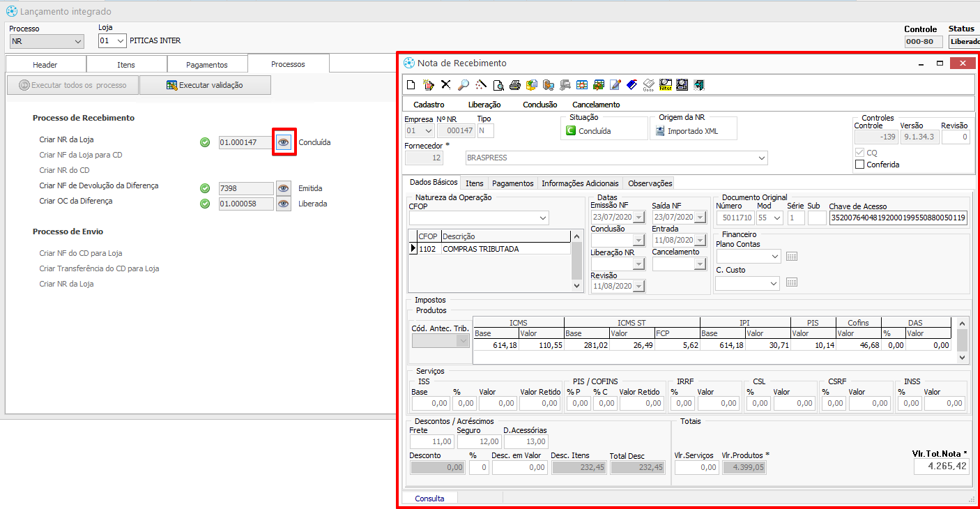The image size is (980, 509).
Task: Click the print preview page icon
Action: click(498, 85)
